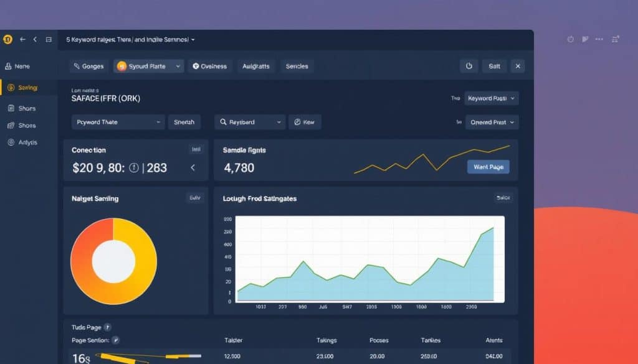Click the 4,780 value

[x=239, y=168]
